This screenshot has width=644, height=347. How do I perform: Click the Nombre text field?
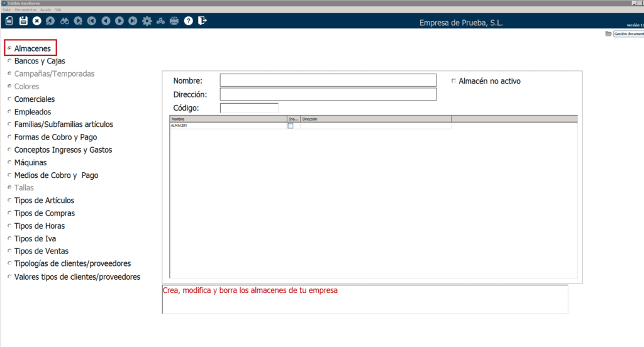pos(328,80)
